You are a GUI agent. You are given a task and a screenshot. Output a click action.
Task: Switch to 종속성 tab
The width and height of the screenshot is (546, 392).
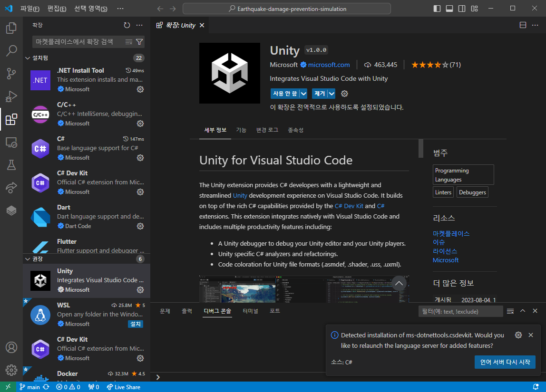pyautogui.click(x=296, y=130)
